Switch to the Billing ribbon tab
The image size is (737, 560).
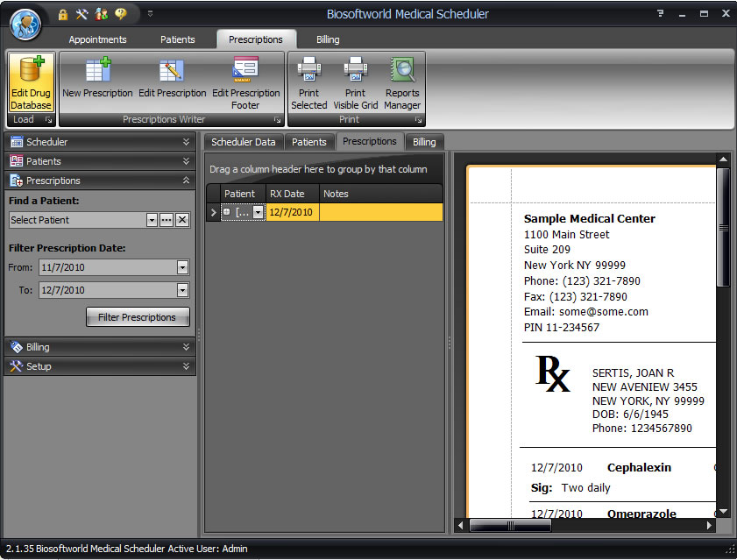[x=328, y=39]
